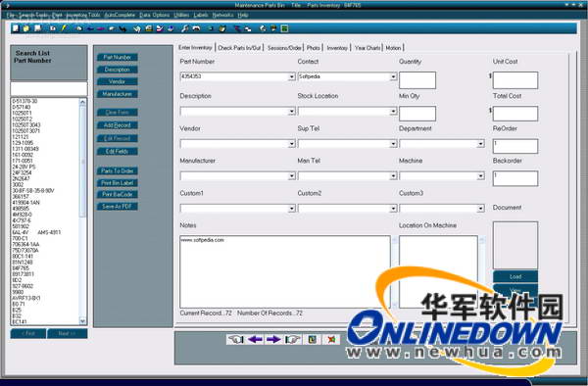This screenshot has width=588, height=386.
Task: Click the blue left arrow in top toolbar
Action: (x=90, y=28)
